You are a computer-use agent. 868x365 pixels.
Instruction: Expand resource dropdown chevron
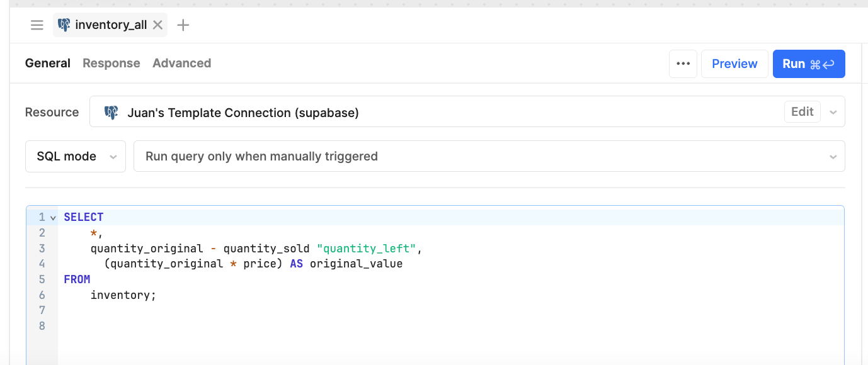(x=833, y=113)
